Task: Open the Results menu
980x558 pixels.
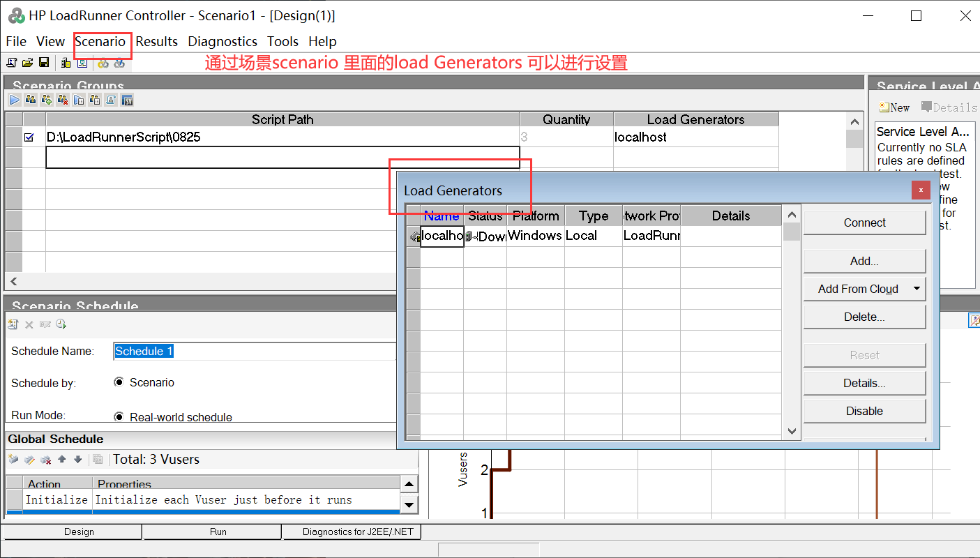Action: click(156, 42)
